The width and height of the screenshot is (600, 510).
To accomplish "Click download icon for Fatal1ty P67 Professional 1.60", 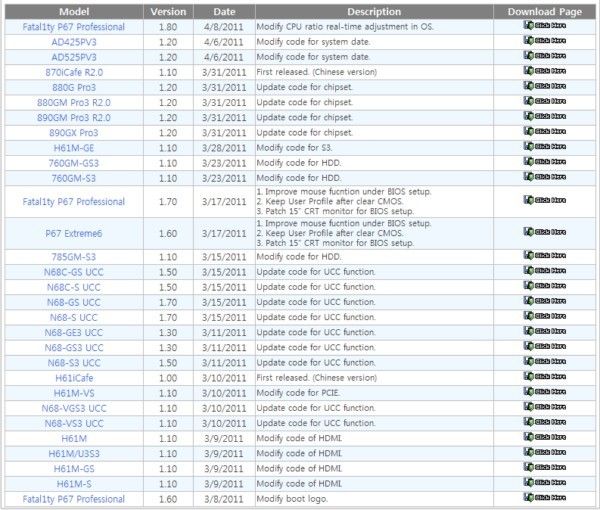I will click(545, 498).
